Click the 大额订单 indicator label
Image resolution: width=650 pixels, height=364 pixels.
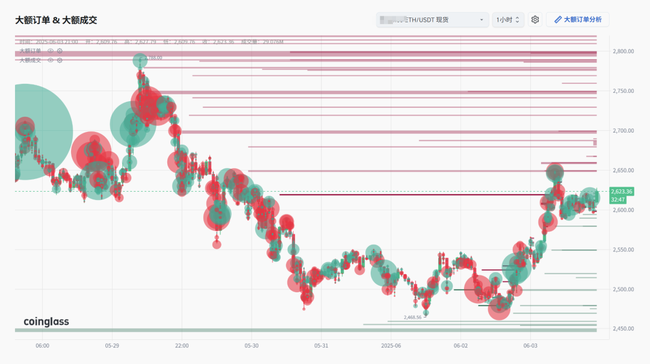coord(31,51)
